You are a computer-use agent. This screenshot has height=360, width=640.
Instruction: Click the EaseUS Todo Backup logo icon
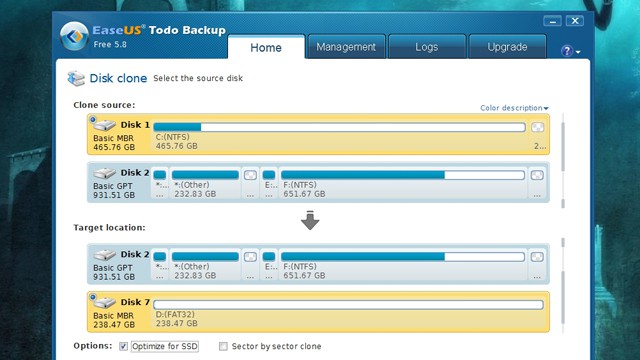pyautogui.click(x=74, y=36)
